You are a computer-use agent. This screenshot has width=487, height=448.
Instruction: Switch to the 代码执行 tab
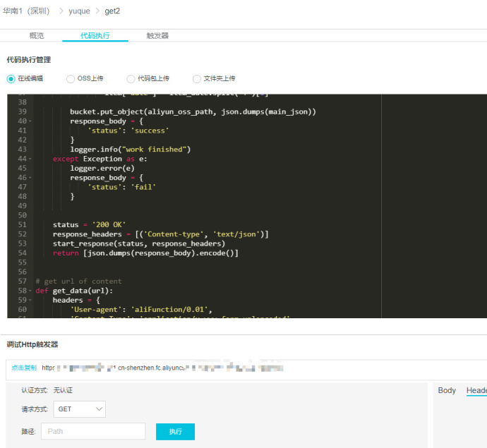pos(95,36)
